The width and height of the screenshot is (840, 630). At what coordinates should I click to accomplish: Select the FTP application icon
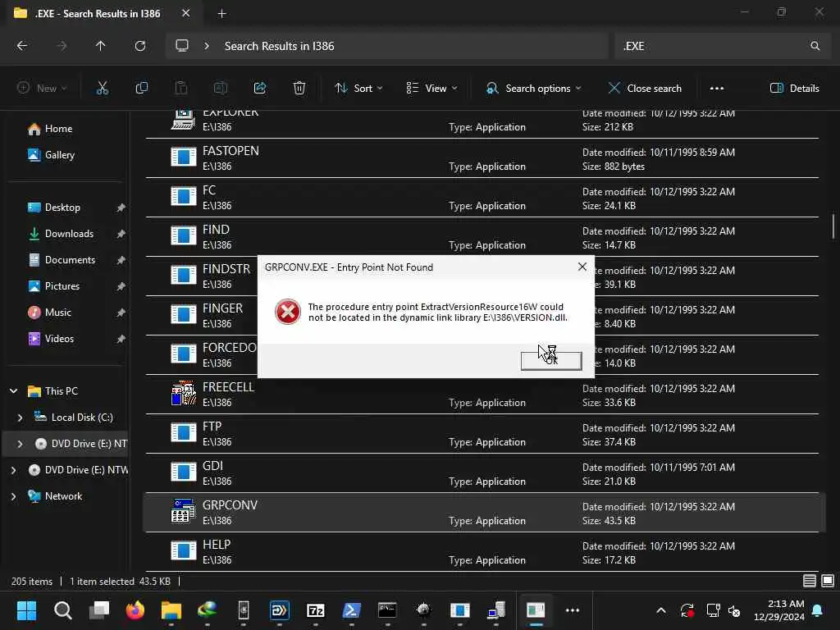pyautogui.click(x=183, y=432)
